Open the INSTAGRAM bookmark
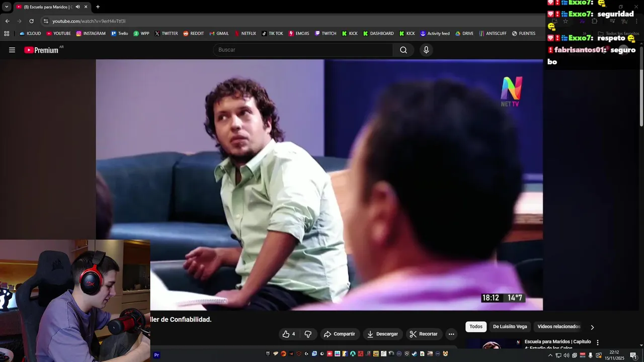The image size is (644, 362). pos(91,34)
